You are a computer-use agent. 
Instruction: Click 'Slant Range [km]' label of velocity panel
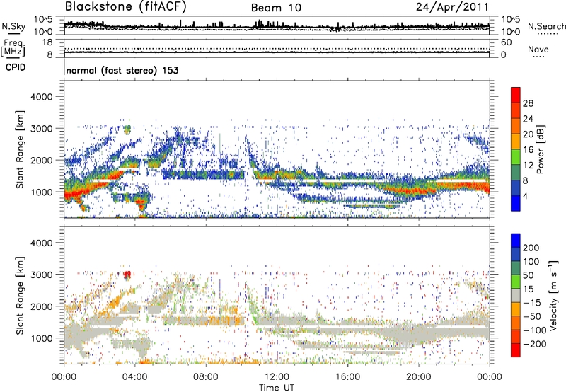pos(21,296)
